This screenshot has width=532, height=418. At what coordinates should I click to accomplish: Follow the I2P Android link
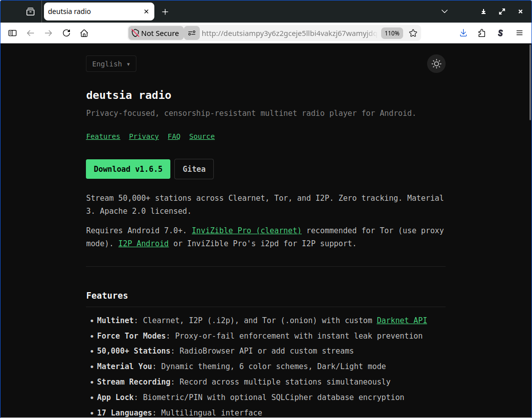coord(143,244)
